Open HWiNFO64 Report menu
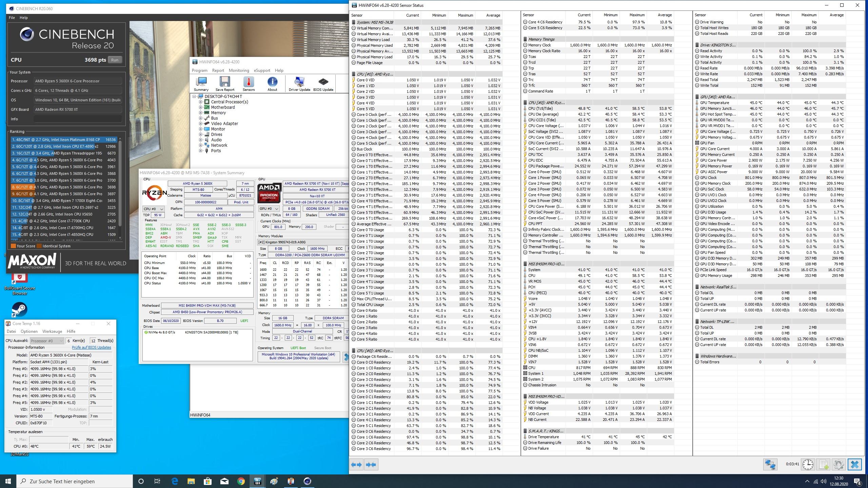The image size is (868, 488). point(218,70)
